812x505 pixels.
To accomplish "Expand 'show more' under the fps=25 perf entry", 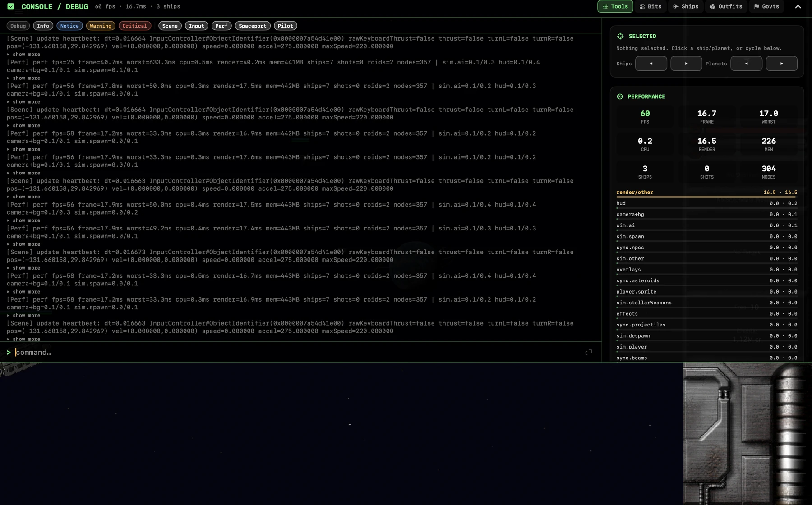I will (23, 78).
